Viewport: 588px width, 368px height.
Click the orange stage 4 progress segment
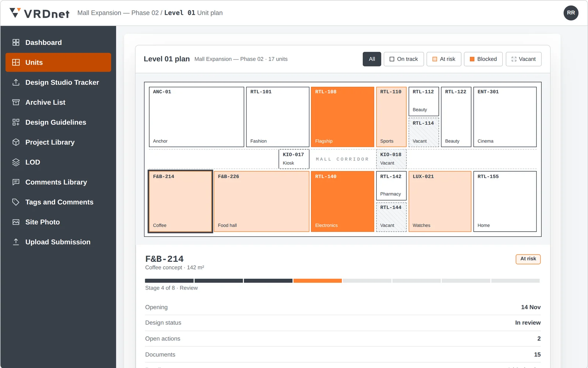(318, 281)
